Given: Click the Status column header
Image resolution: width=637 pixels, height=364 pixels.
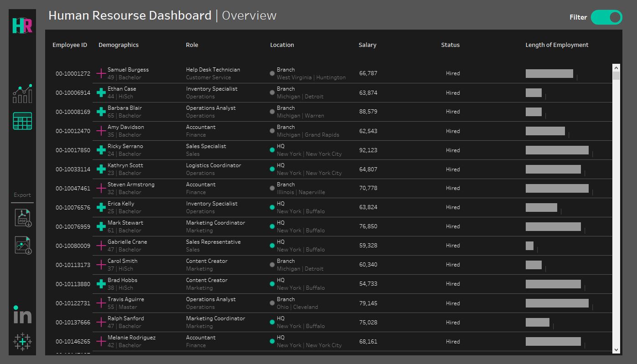Looking at the screenshot, I should coord(451,45).
